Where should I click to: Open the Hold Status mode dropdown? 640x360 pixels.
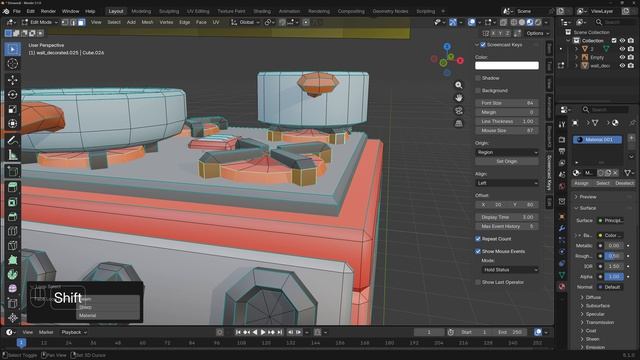pyautogui.click(x=510, y=270)
